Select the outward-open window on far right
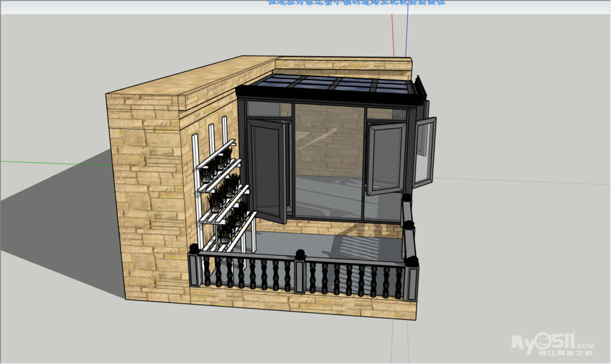Screen dimensions: 611x364 tap(424, 151)
